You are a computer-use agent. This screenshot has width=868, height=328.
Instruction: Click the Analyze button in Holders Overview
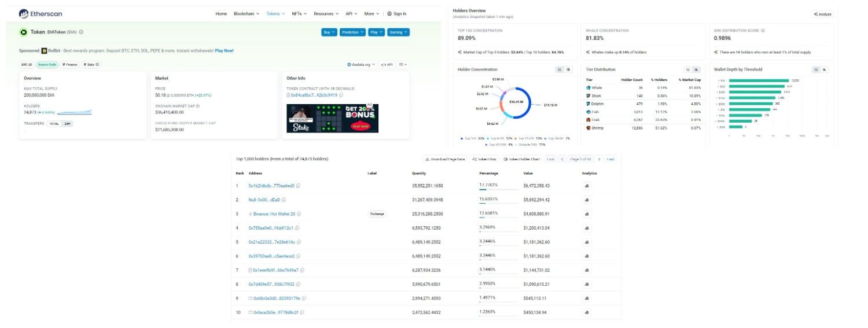point(822,14)
